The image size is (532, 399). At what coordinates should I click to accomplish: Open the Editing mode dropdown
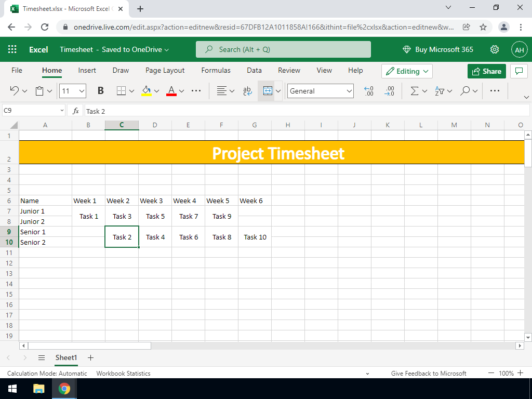407,71
